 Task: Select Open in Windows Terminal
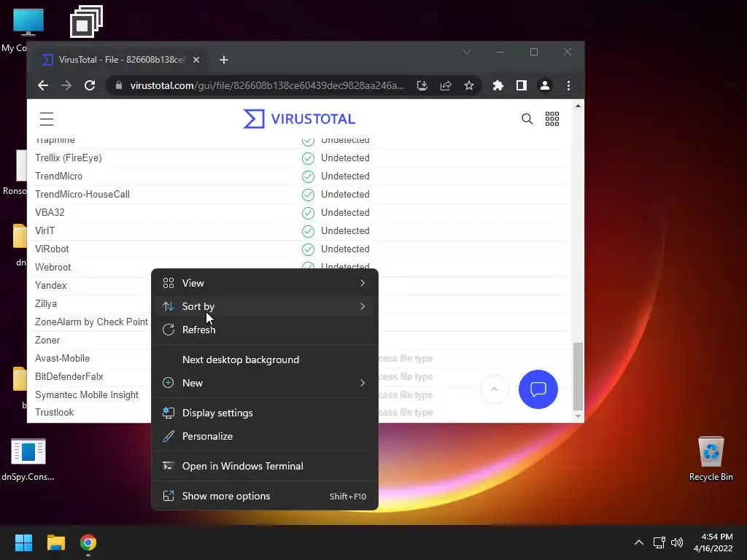coord(264,466)
